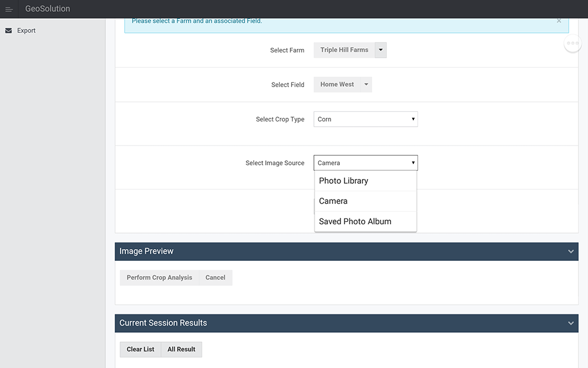The image size is (588, 368).
Task: Click Perform Crop Analysis button
Action: pyautogui.click(x=159, y=278)
